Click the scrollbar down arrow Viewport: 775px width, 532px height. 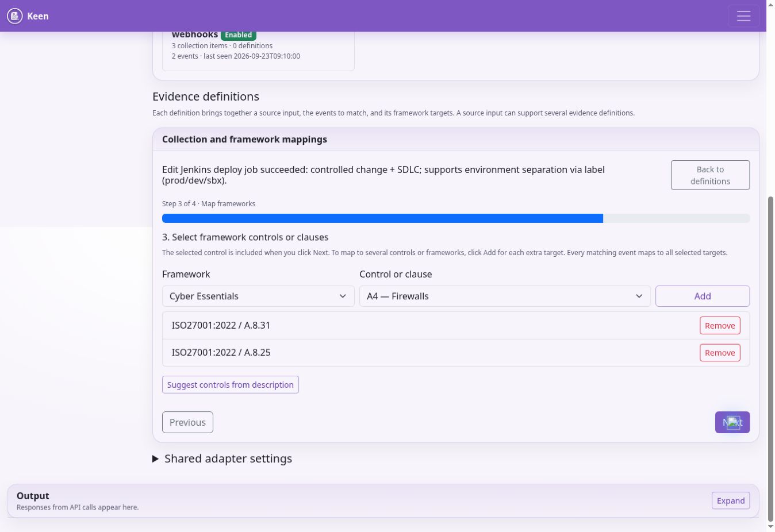[x=771, y=527]
